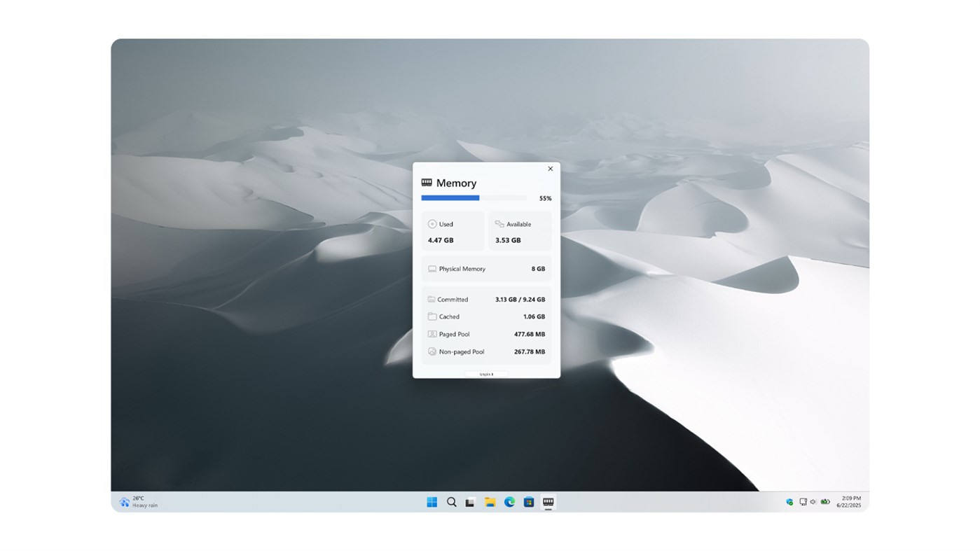Viewport: 980px width, 551px height.
Task: Click the Unpin it button
Action: 487,373
